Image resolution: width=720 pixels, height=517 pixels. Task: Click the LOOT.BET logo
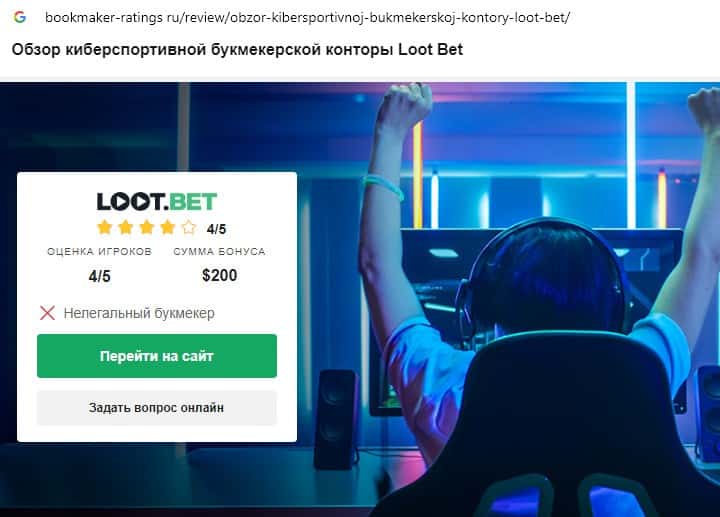157,202
